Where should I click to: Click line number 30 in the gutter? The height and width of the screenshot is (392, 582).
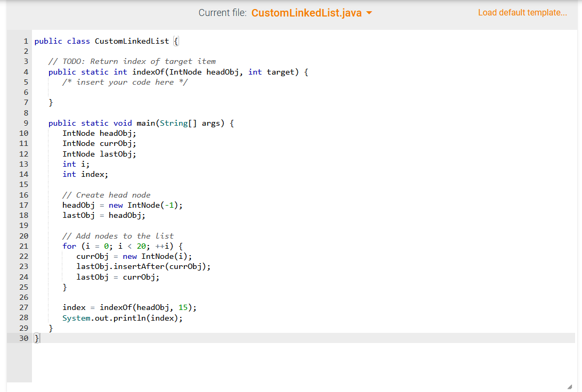pyautogui.click(x=23, y=338)
